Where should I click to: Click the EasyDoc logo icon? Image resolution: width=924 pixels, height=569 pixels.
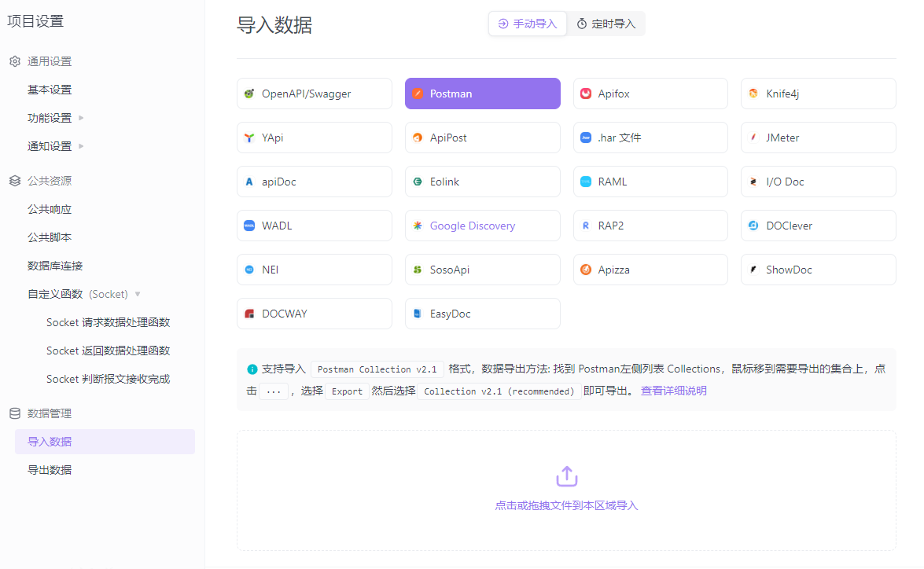(x=418, y=314)
